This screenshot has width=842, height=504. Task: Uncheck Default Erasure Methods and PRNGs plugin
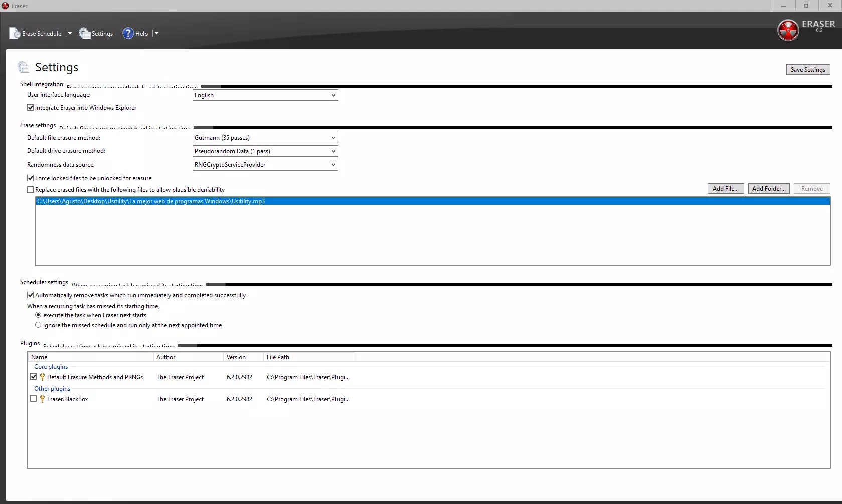coord(34,377)
